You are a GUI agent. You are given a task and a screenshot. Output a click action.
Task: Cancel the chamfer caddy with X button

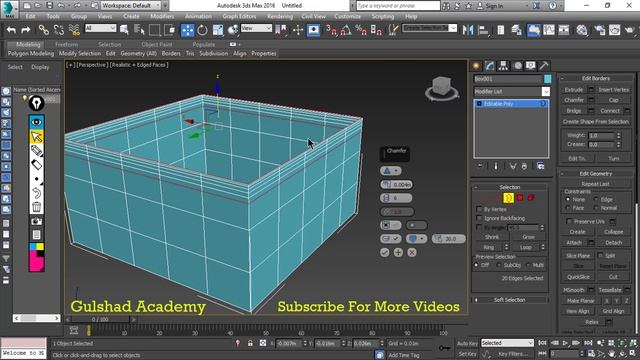coord(412,253)
